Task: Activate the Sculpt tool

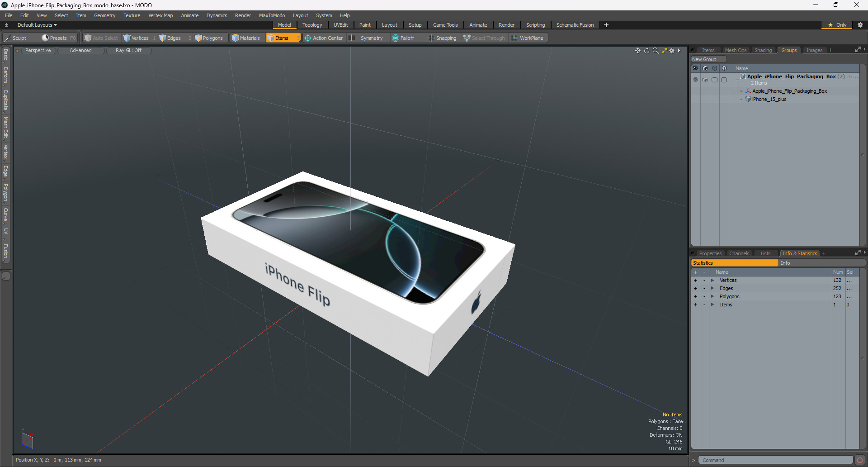Action: [x=15, y=38]
